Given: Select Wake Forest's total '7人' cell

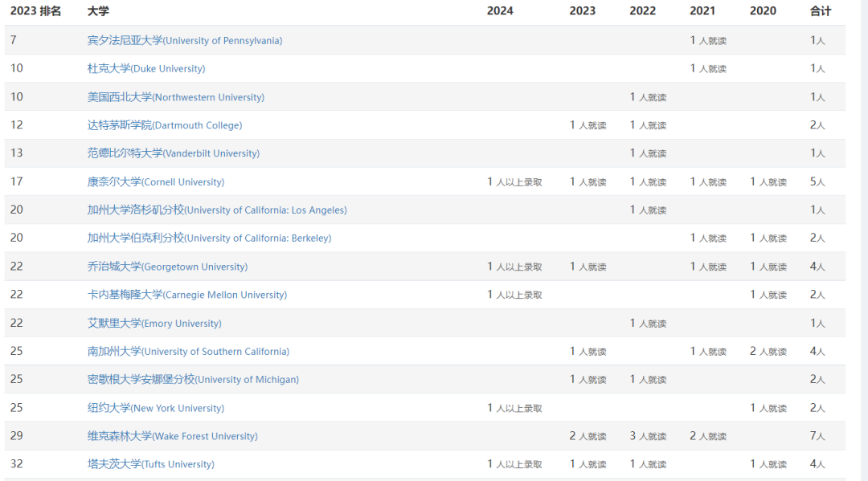Looking at the screenshot, I should click(x=817, y=436).
